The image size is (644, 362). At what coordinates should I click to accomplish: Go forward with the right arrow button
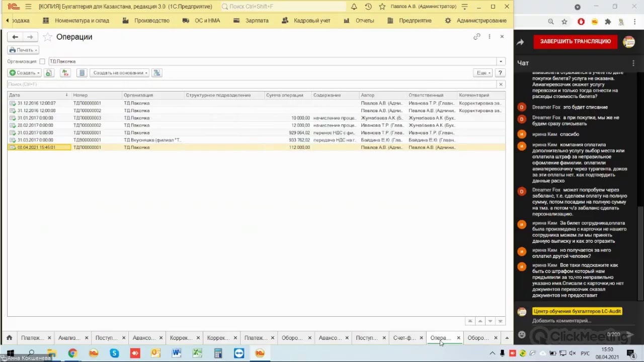click(x=30, y=37)
